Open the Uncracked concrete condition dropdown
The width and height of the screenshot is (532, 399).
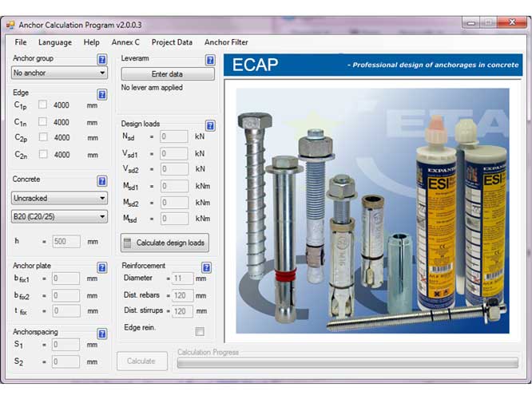[59, 198]
